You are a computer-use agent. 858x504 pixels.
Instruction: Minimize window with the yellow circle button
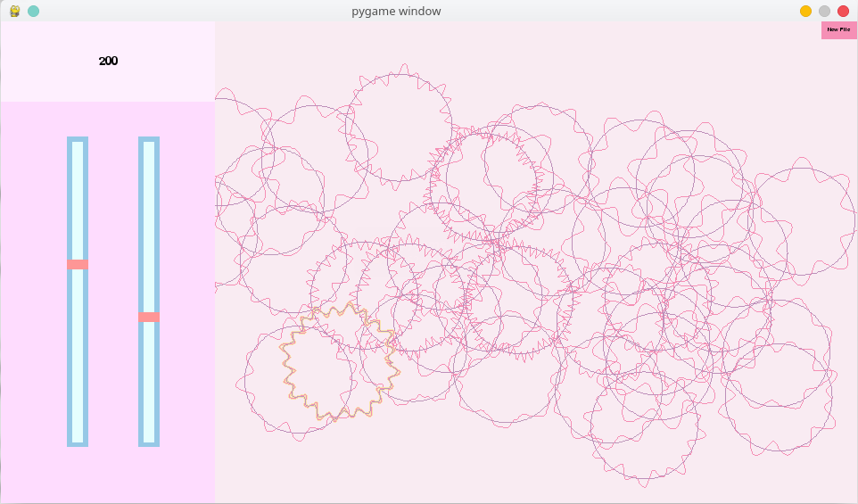coord(805,11)
